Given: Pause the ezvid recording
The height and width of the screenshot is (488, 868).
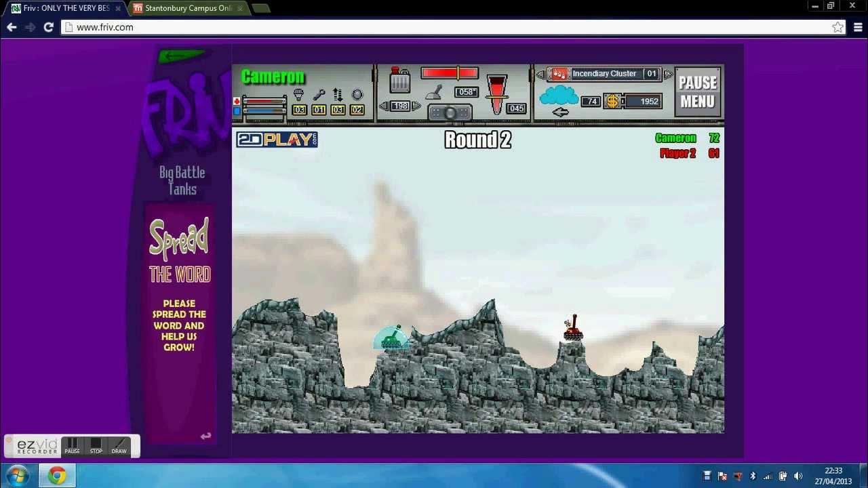Looking at the screenshot, I should coord(72,446).
